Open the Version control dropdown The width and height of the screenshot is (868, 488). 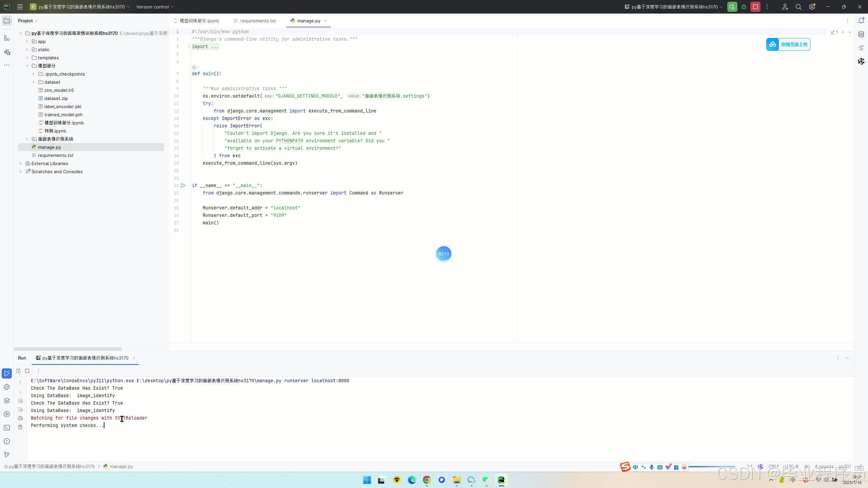155,7
